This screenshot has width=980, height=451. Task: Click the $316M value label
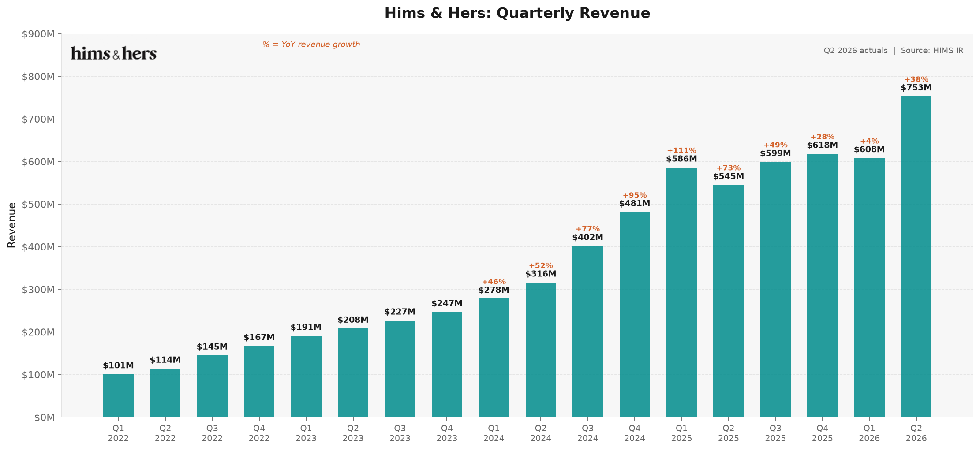click(541, 274)
